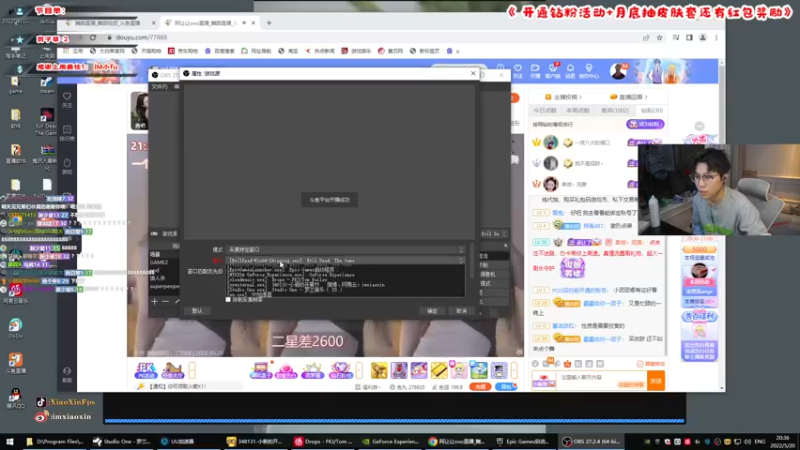Switch to GeForce Experience taskbar item
Viewport: 800px width, 450px height.
pyautogui.click(x=390, y=441)
